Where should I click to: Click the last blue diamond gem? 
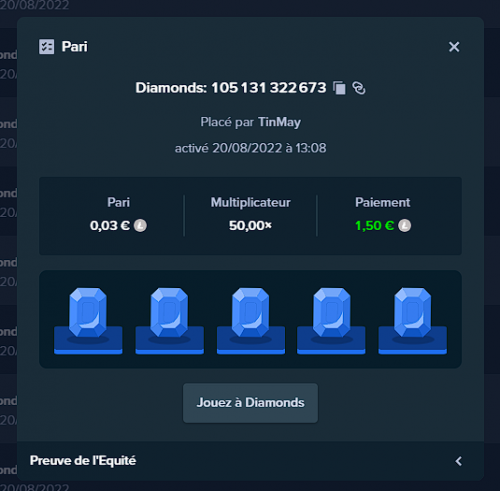[x=413, y=313]
